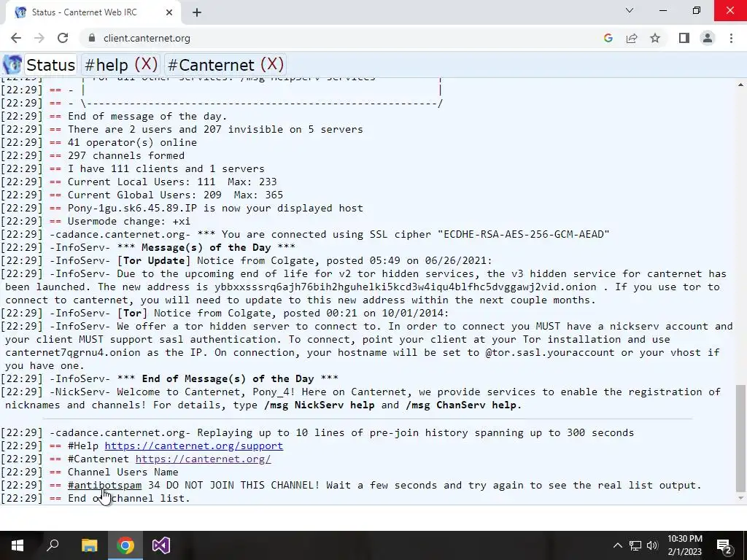Open the Chrome three-dot menu
The image size is (747, 560).
tap(731, 38)
